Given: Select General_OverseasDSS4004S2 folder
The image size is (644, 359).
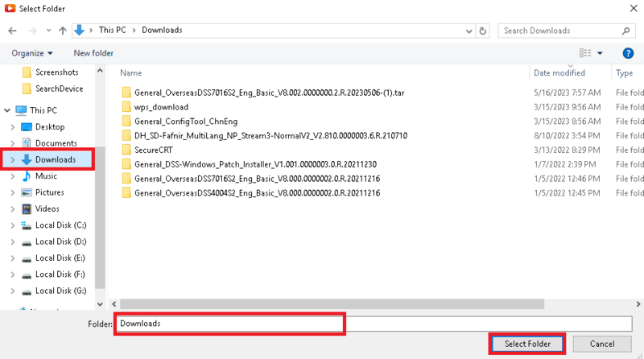Looking at the screenshot, I should 257,193.
